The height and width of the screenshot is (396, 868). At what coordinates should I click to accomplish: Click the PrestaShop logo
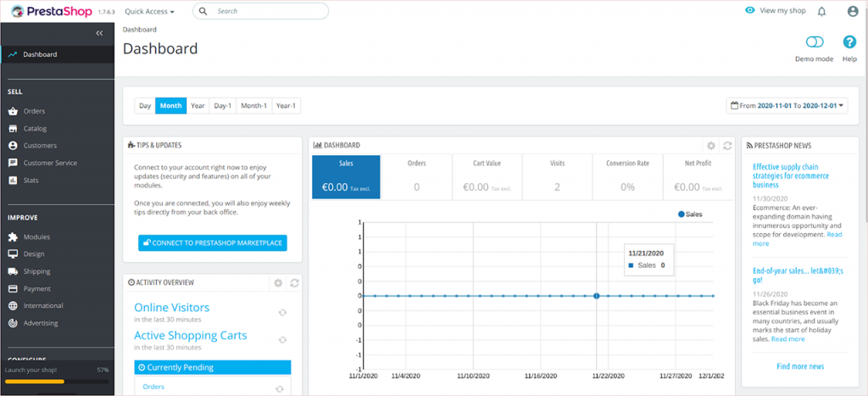pos(53,10)
